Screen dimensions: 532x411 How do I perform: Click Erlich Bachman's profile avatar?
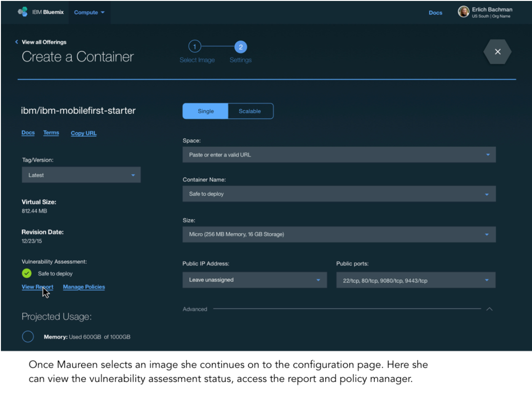[463, 12]
